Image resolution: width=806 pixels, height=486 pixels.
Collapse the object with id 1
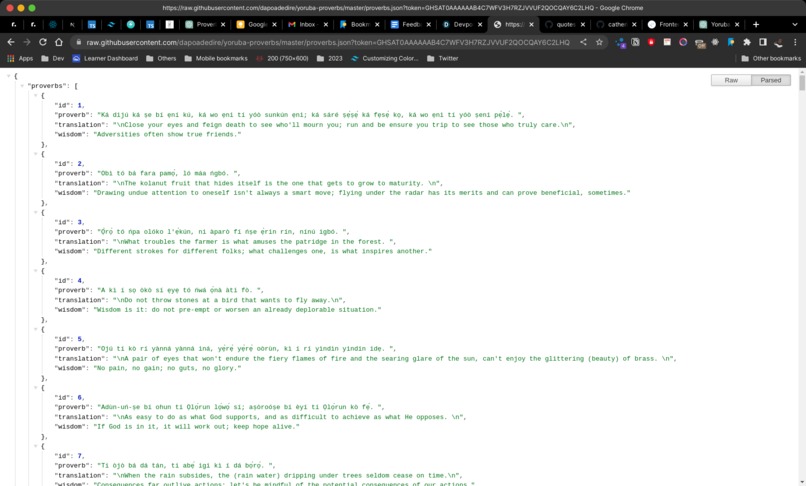[x=35, y=96]
